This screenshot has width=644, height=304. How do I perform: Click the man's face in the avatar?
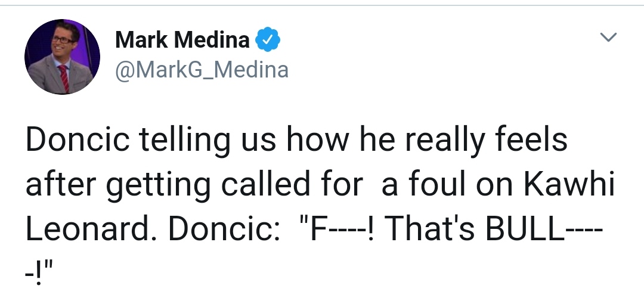(60, 44)
